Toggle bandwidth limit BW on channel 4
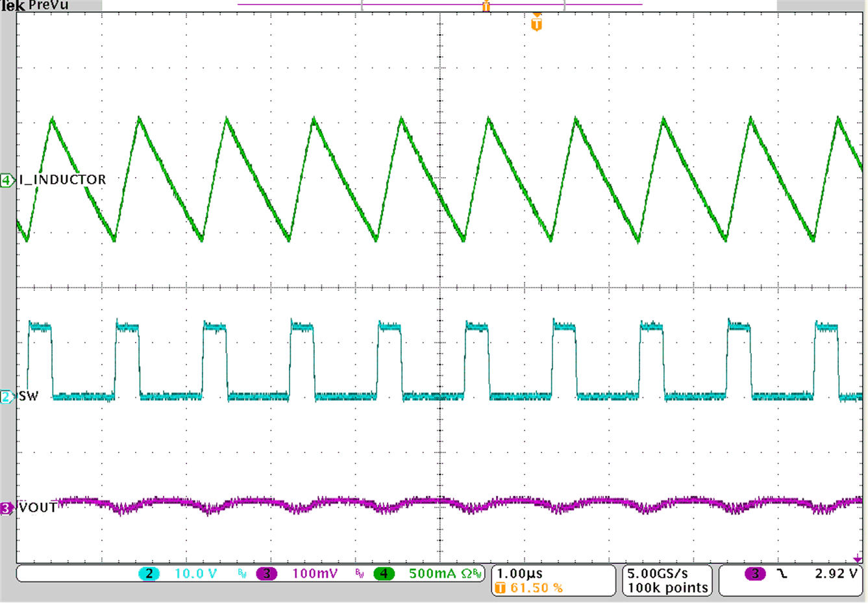Screen dimensions: 868x603 pyautogui.click(x=478, y=574)
